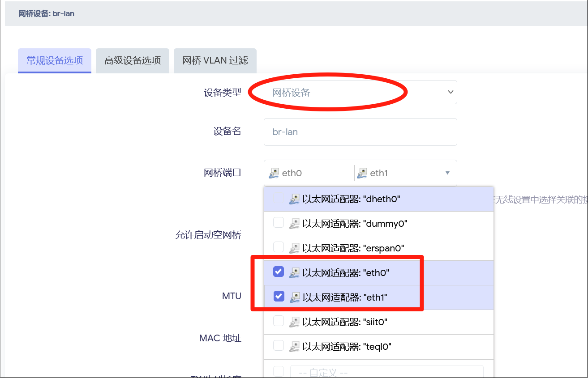Click the ethernet icon in eth1 list row
588x378 pixels.
tap(294, 297)
